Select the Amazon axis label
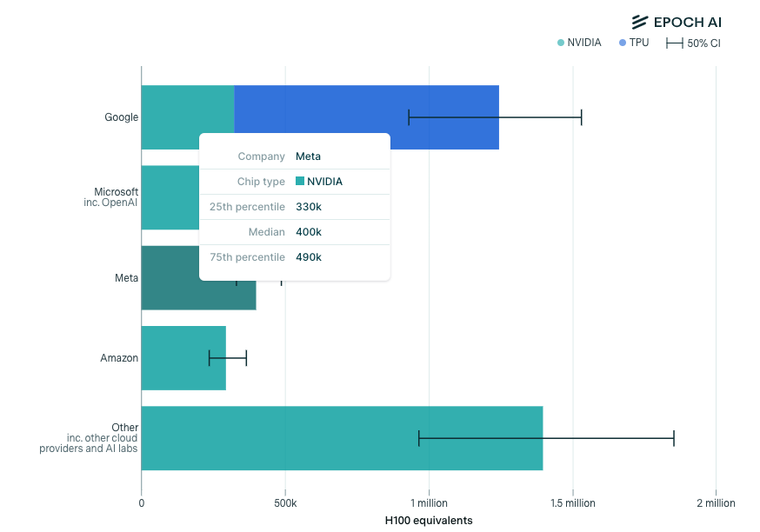The image size is (760, 532). point(119,358)
